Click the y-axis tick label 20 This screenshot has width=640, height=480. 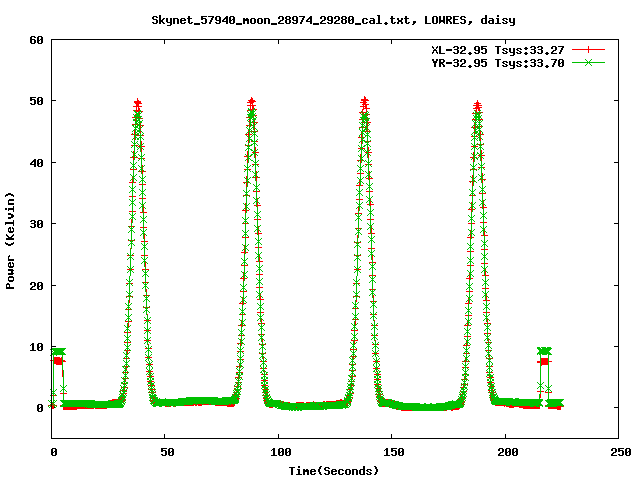pos(36,286)
